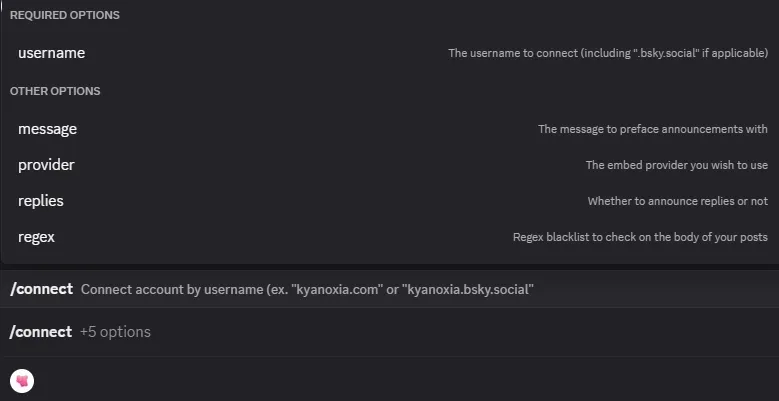This screenshot has height=401, width=779.
Task: Click "The message to preface announcements with" text
Action: click(652, 129)
